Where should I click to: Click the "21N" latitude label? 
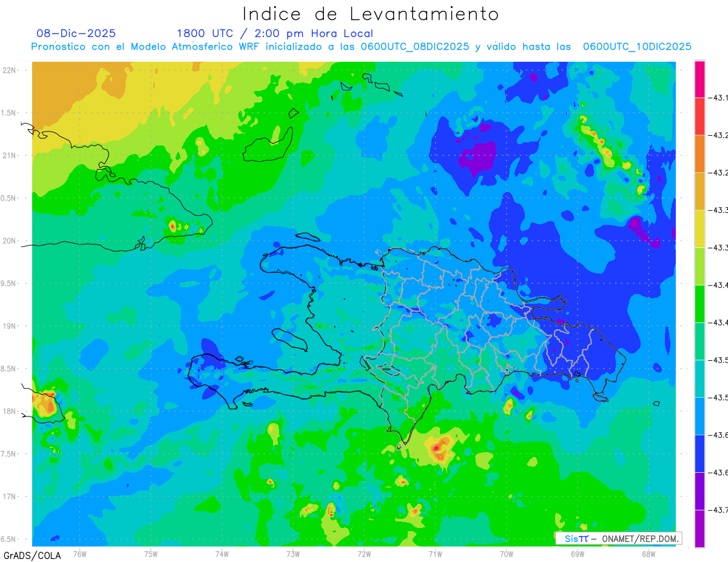click(10, 155)
